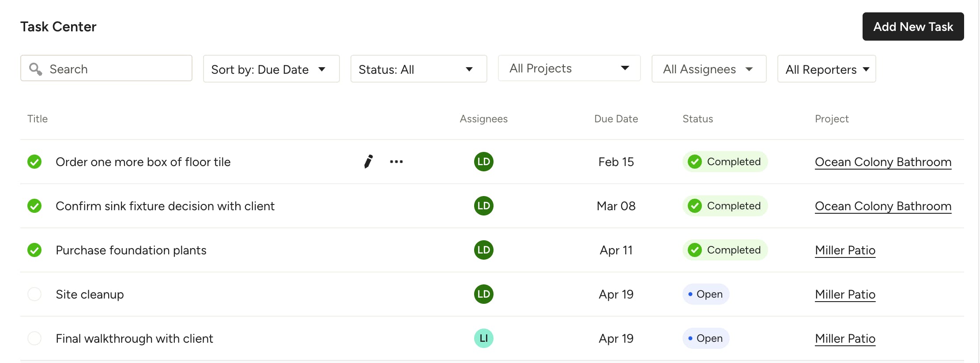Expand the Status: All filter
The width and height of the screenshot is (980, 363).
click(x=418, y=69)
